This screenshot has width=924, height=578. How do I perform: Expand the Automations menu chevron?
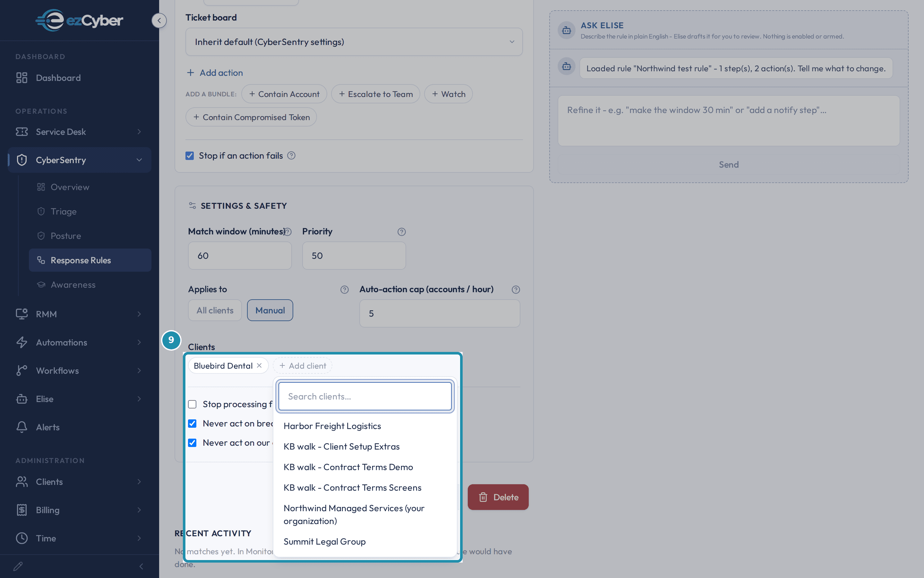click(x=139, y=342)
